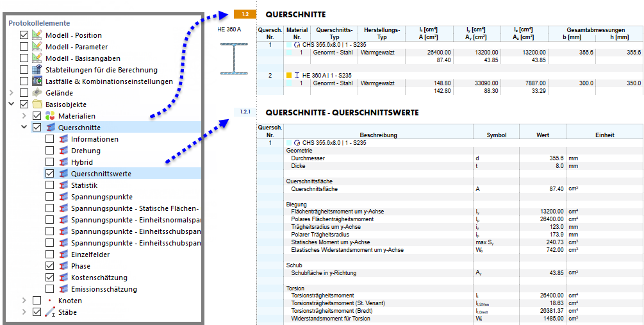Click the Stäbe member icon
Image resolution: width=644 pixels, height=325 pixels.
(50, 312)
